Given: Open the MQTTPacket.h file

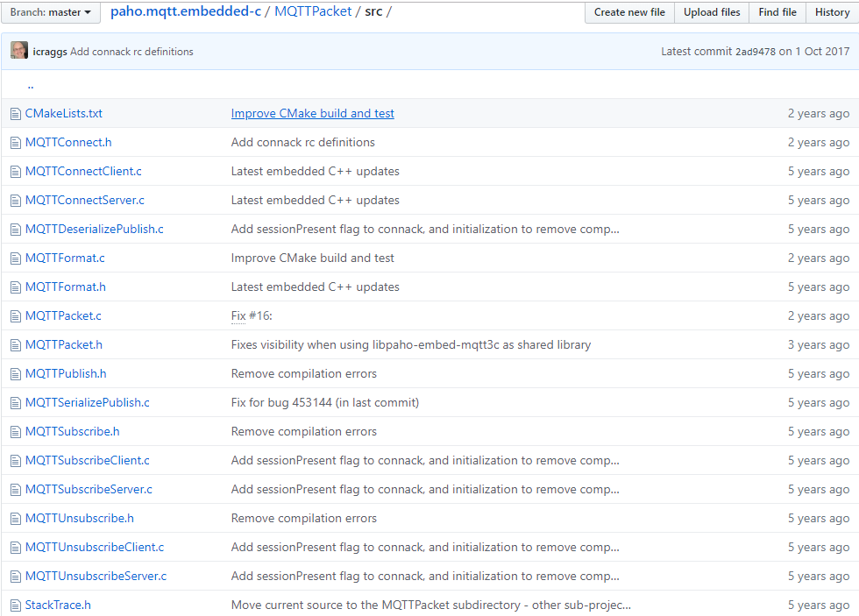Looking at the screenshot, I should [x=63, y=345].
